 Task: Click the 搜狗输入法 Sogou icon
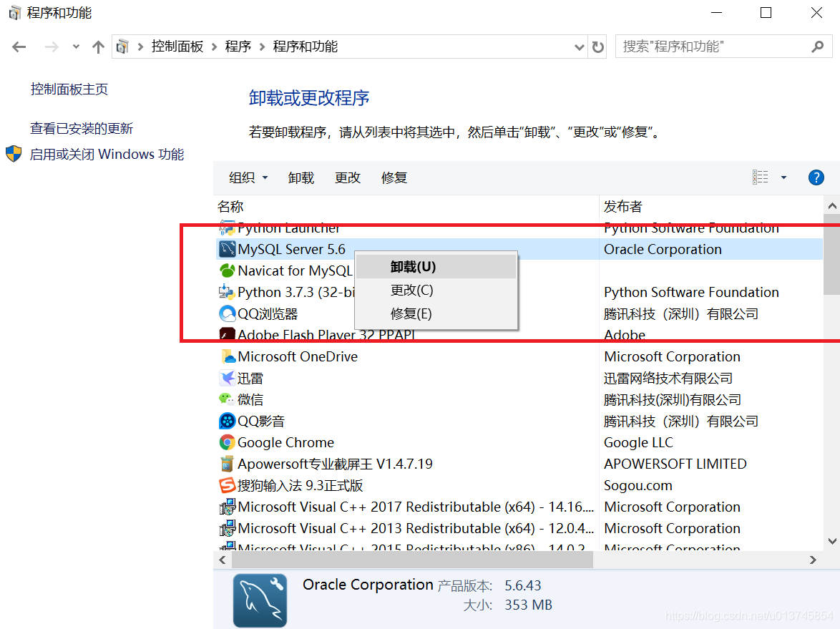[227, 485]
